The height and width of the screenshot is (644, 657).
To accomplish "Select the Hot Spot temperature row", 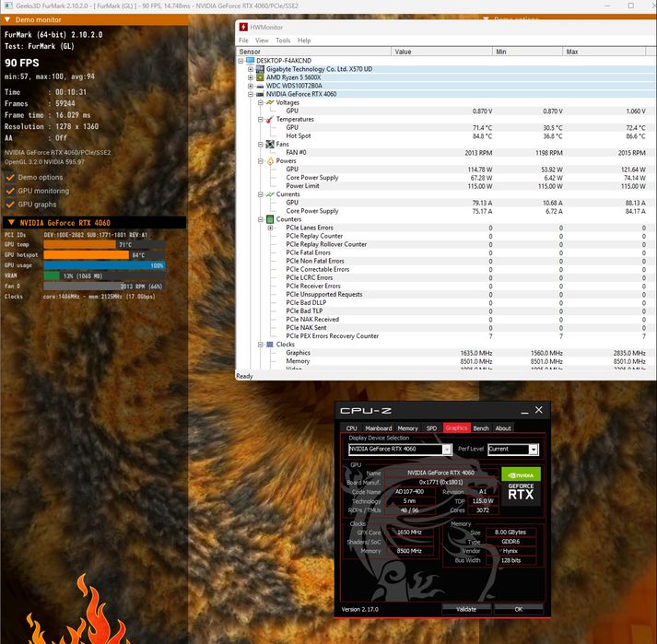I will pyautogui.click(x=447, y=135).
